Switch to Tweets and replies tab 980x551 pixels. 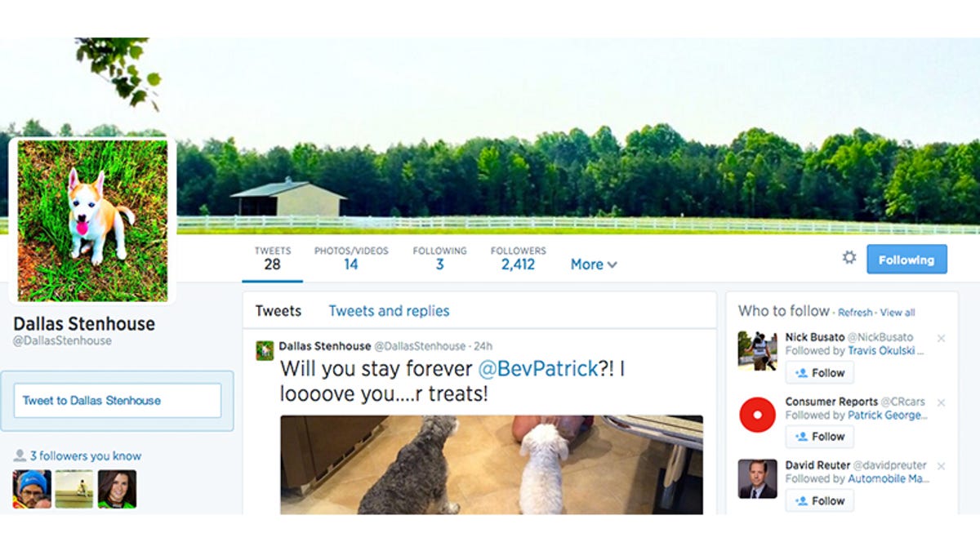[389, 311]
